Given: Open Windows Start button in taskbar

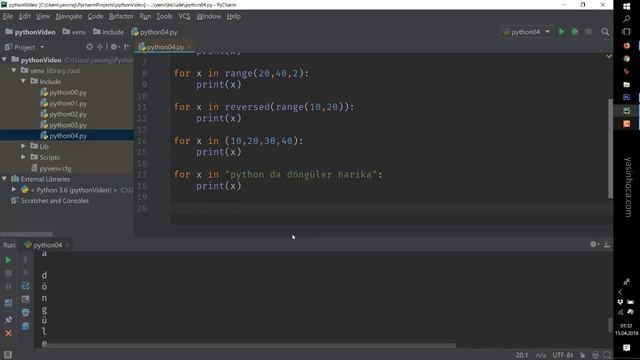Looking at the screenshot, I should coord(627,6).
